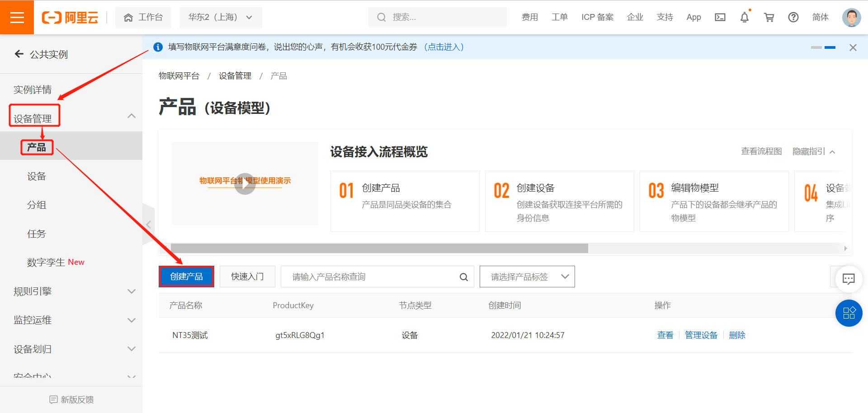The width and height of the screenshot is (868, 413).
Task: Click 管理设备 for NT35测试
Action: [701, 335]
